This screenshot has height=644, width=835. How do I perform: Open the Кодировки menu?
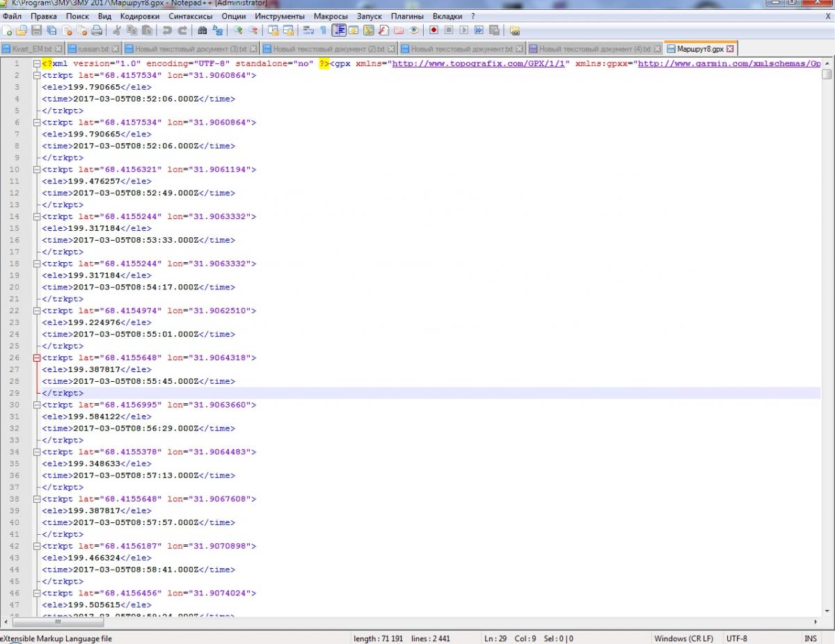coord(139,16)
